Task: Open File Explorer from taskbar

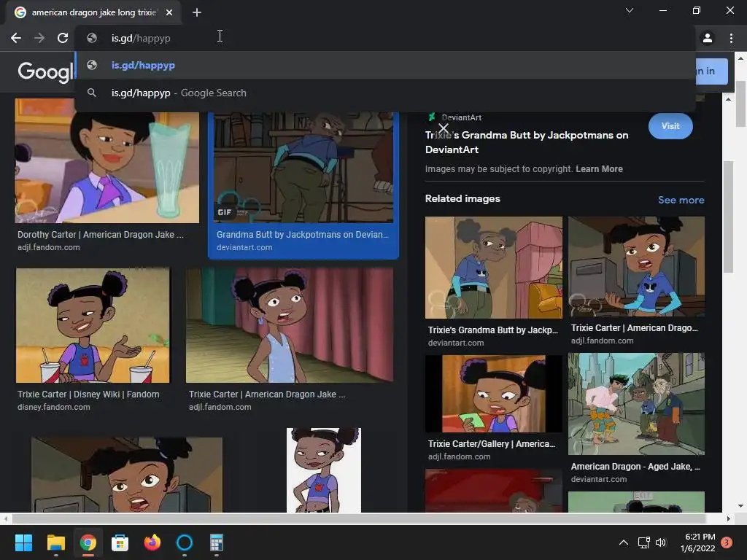Action: point(55,542)
